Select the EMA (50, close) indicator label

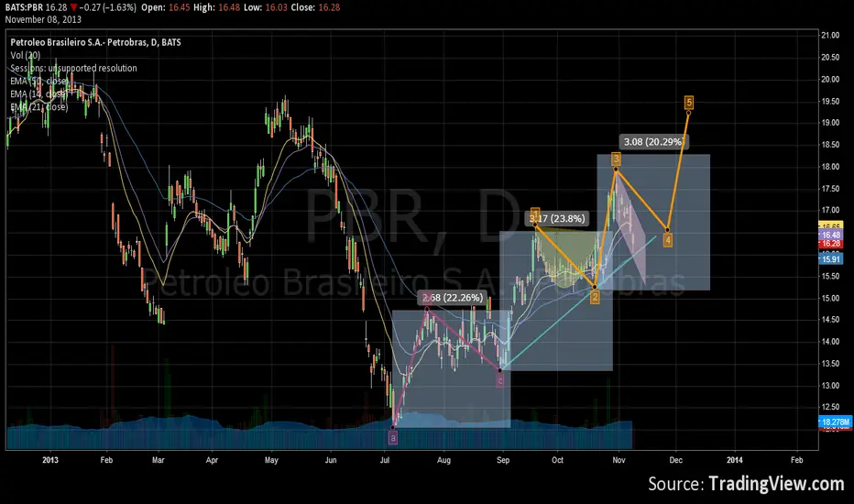tap(38, 82)
